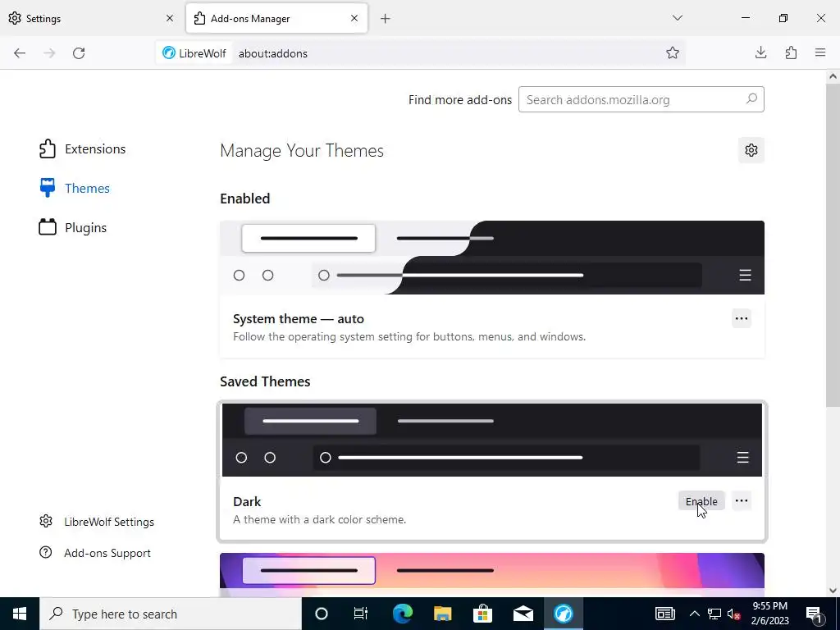This screenshot has height=630, width=840.
Task: Open Task View on the taskbar
Action: point(361,614)
